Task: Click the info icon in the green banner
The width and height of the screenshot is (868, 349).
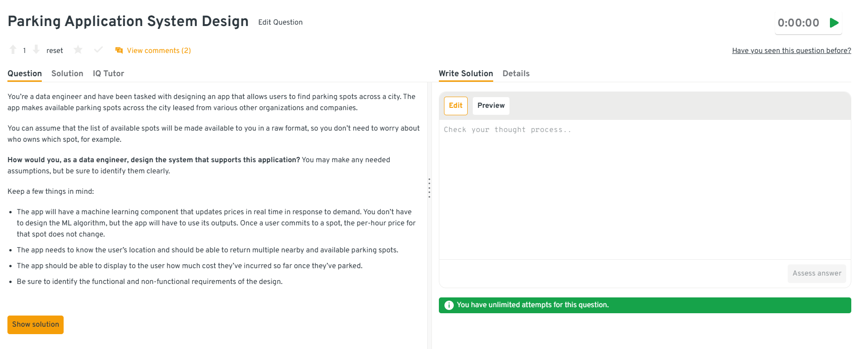Action: point(449,305)
